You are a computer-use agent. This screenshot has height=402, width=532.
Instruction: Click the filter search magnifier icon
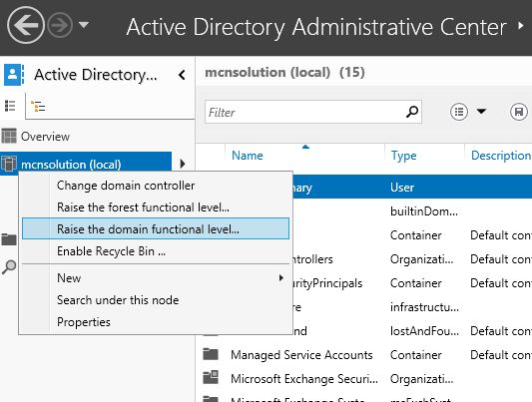(x=412, y=112)
